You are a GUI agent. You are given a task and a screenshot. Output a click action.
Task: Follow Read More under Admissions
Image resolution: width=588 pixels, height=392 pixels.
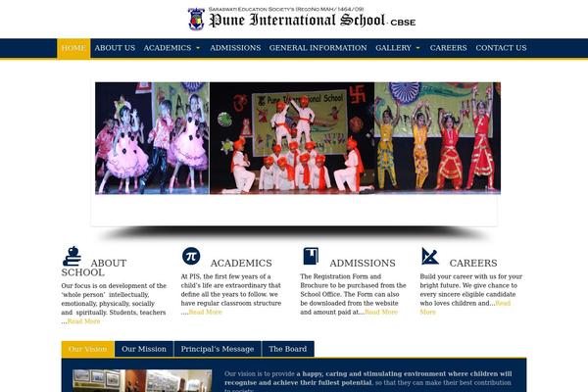click(x=381, y=312)
